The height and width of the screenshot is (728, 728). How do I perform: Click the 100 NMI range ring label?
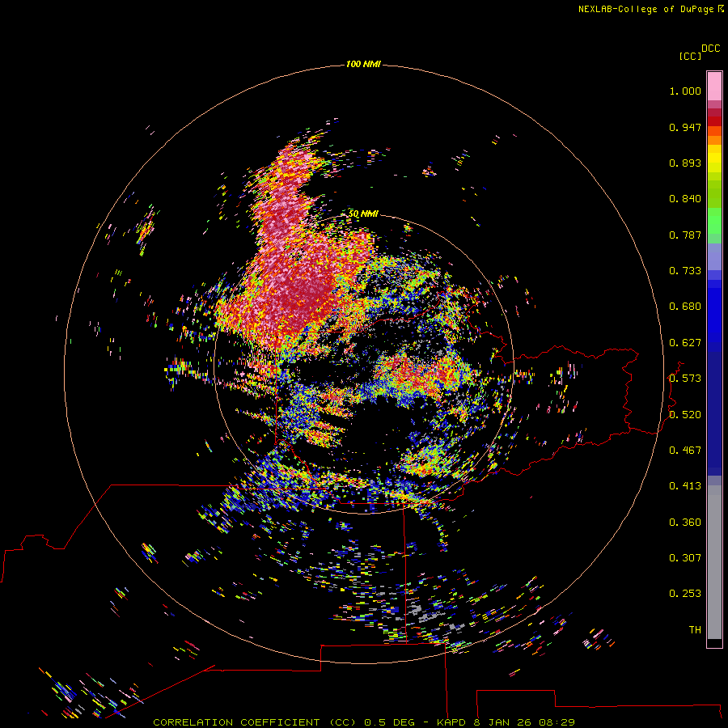[363, 64]
